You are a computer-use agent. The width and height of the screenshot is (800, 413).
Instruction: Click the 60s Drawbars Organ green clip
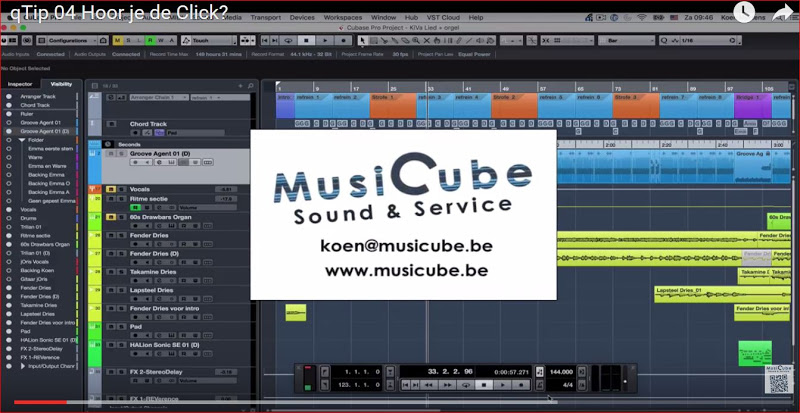pyautogui.click(x=779, y=221)
